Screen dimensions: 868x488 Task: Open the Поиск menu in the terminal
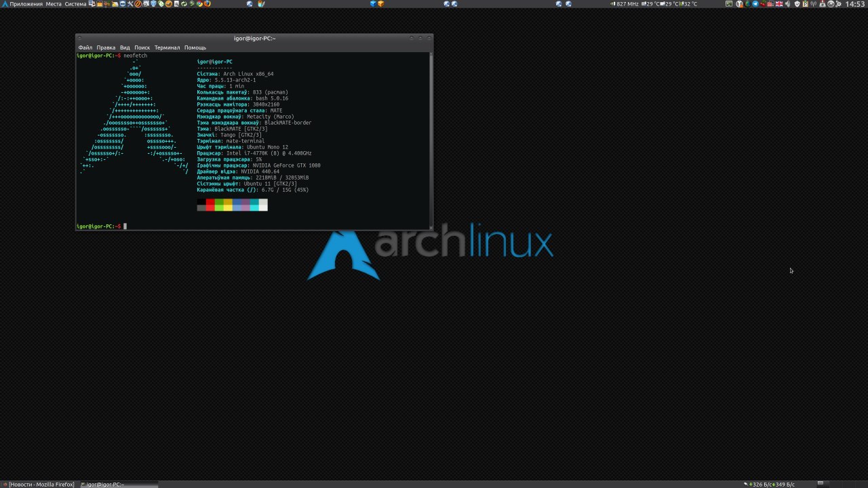click(142, 47)
